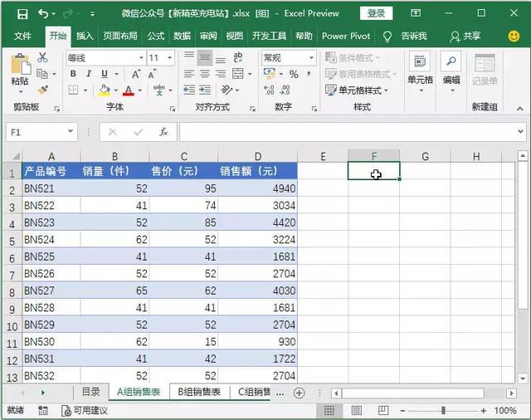
Task: Apply the red font color A
Action: 128,90
